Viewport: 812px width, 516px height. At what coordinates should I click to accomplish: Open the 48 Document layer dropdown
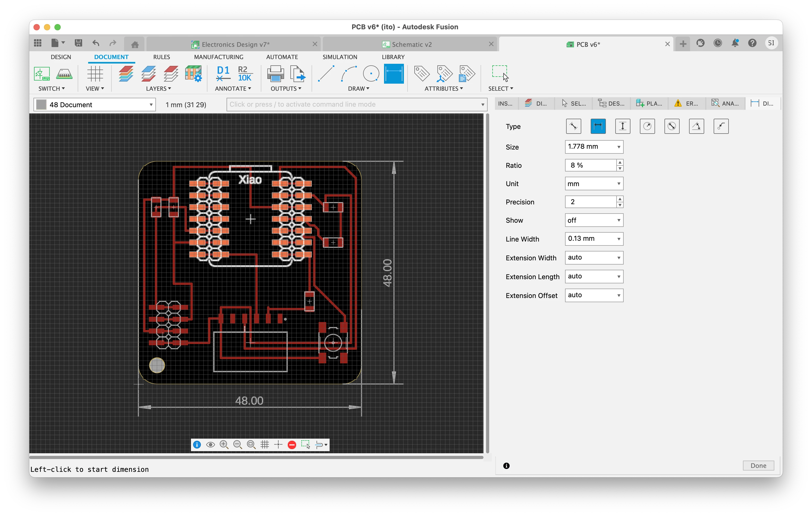point(94,105)
